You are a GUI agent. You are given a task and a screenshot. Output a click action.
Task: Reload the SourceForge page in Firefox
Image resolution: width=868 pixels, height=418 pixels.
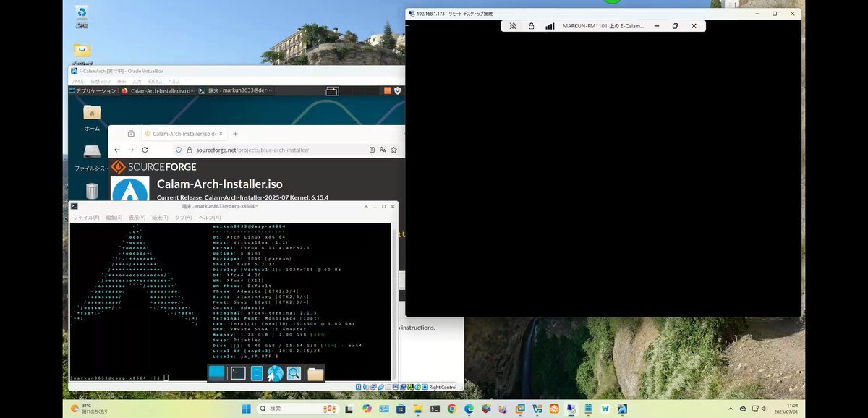click(x=145, y=150)
